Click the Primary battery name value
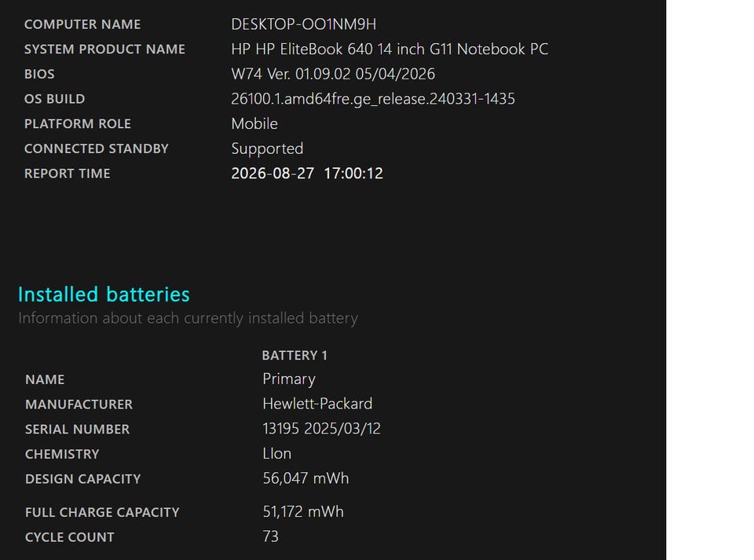Image resolution: width=754 pixels, height=560 pixels. coord(289,379)
